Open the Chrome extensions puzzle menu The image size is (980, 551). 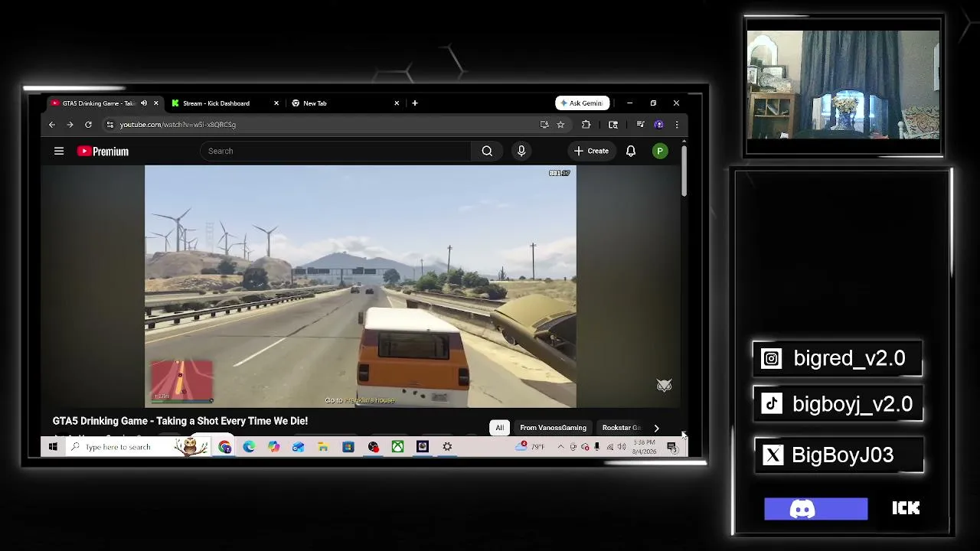click(586, 125)
